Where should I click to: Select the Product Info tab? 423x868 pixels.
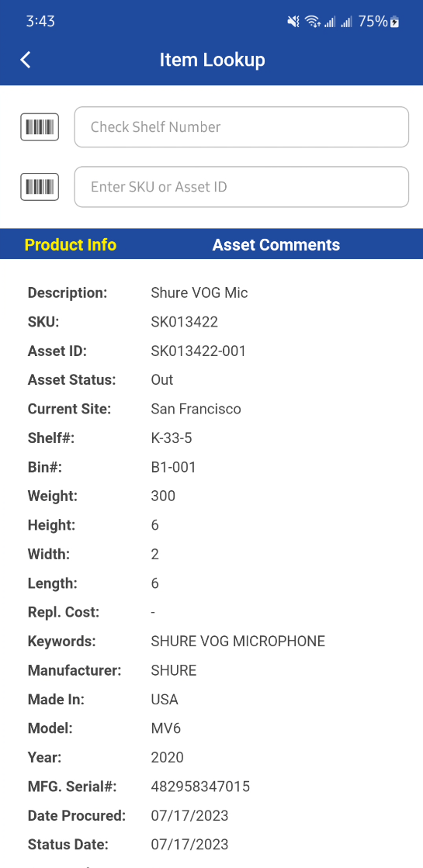click(x=71, y=244)
